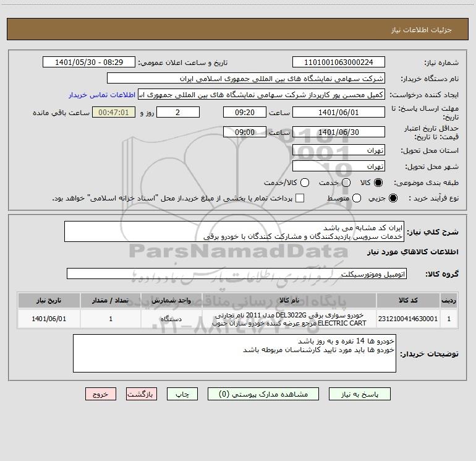Click the چاپ print button
The image size is (476, 461).
pos(182,394)
